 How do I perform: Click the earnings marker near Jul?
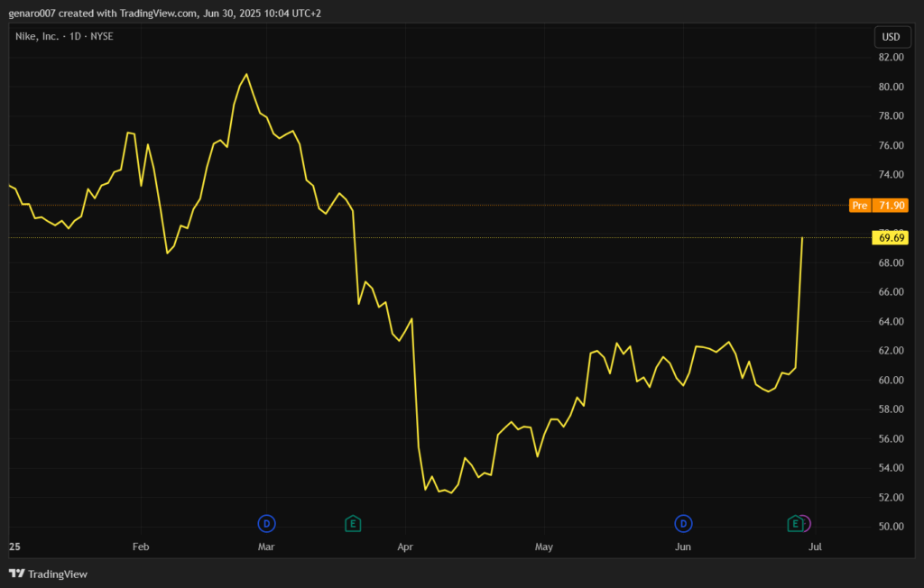coord(794,523)
